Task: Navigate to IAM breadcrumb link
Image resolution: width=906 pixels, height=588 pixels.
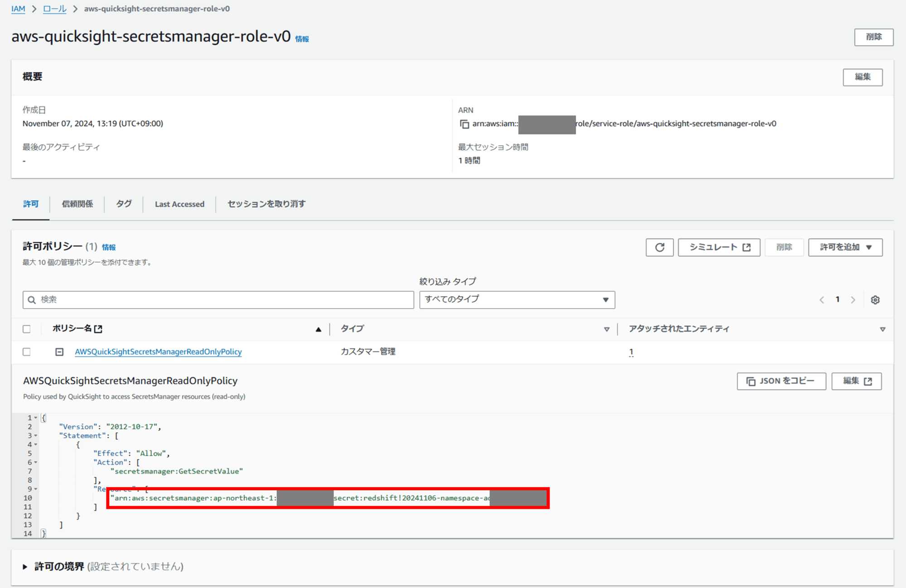Action: coord(18,9)
